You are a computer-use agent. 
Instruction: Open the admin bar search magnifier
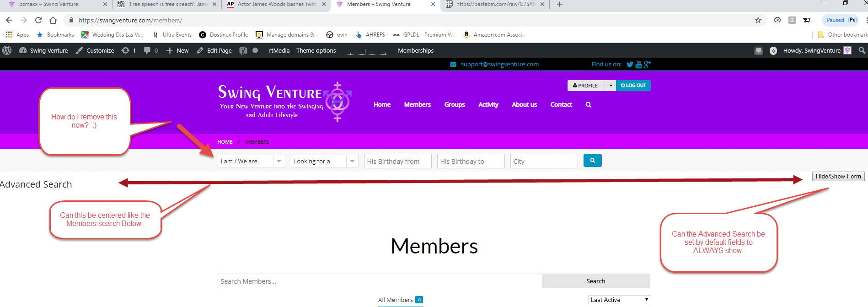[x=862, y=50]
